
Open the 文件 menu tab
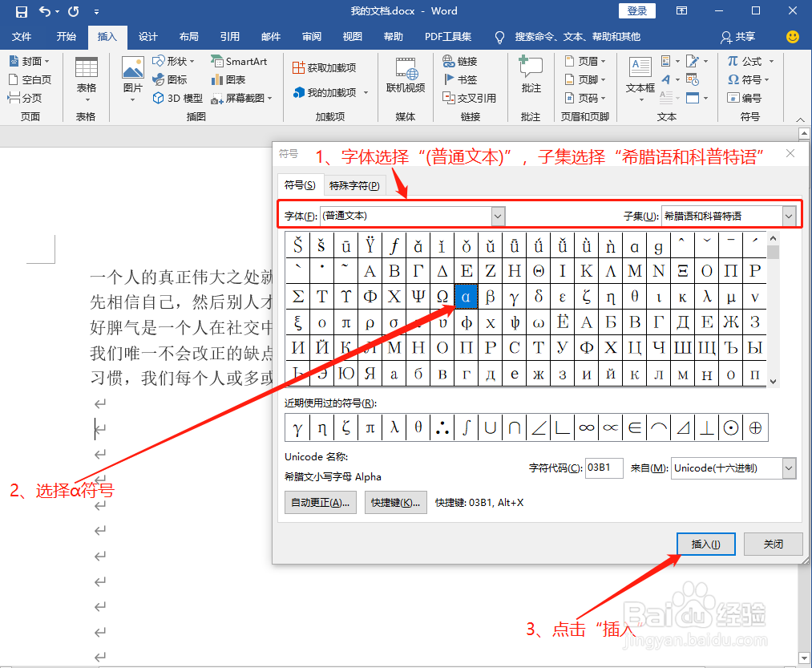21,37
